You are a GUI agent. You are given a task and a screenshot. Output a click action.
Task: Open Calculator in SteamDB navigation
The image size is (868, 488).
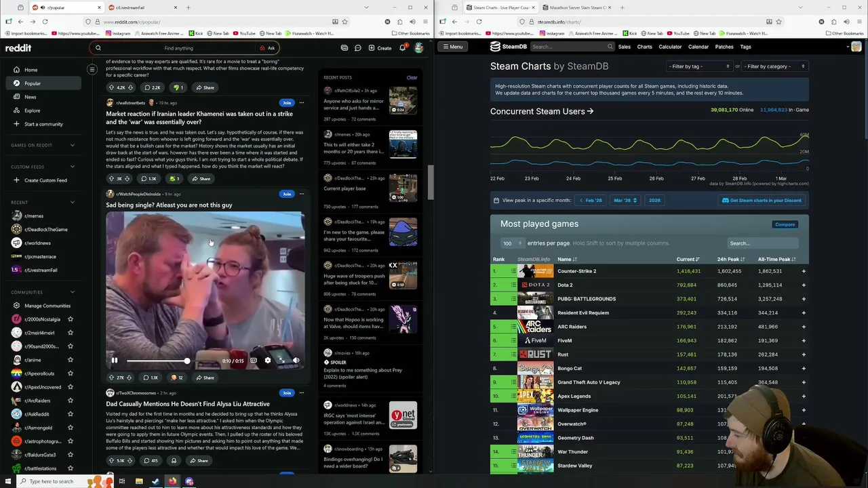click(x=670, y=47)
